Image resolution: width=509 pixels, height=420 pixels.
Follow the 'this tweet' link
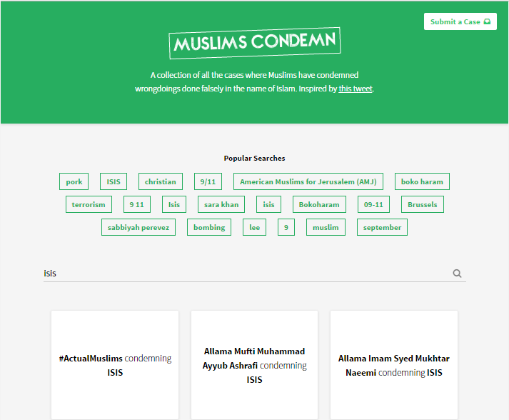(356, 89)
